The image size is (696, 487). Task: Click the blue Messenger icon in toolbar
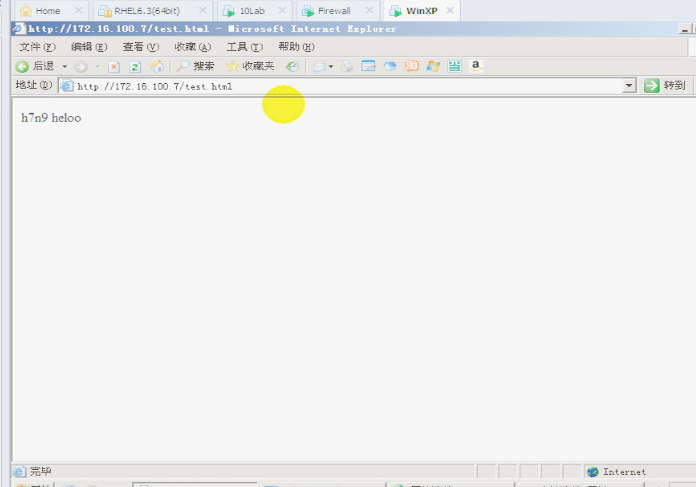pos(390,67)
